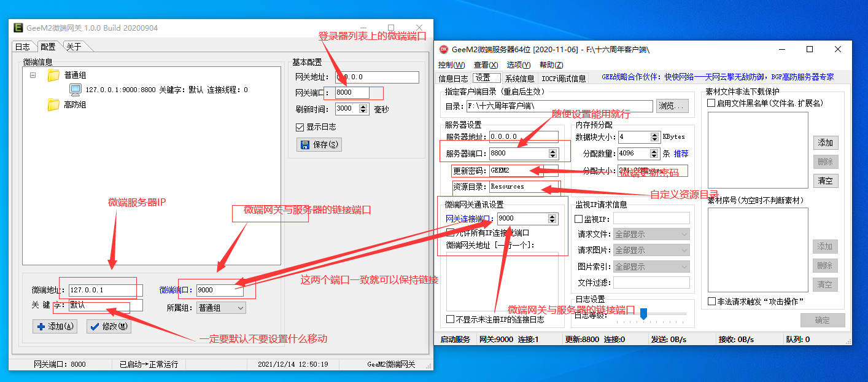Uncheck the 显示日志 checkbox
Image resolution: width=868 pixels, height=382 pixels.
(x=300, y=127)
